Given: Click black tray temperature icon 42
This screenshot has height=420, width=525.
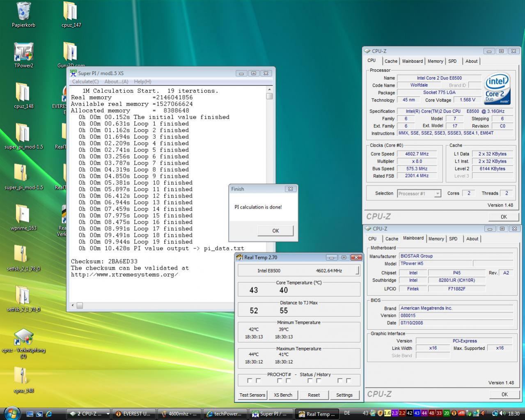Looking at the screenshot, I should (x=409, y=413).
